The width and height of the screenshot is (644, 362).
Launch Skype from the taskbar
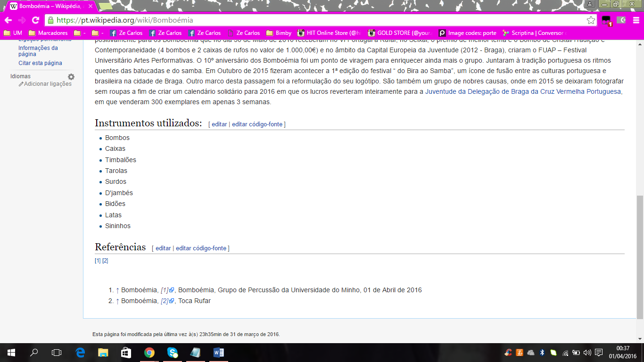173,353
